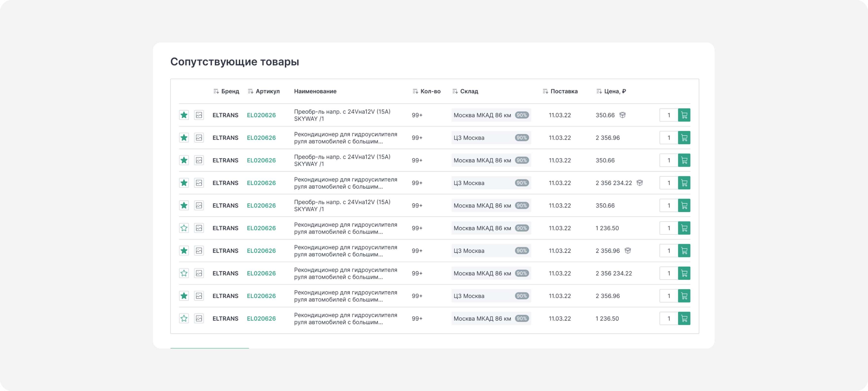The height and width of the screenshot is (391, 868).
Task: Open image preview icon in first row
Action: point(199,115)
